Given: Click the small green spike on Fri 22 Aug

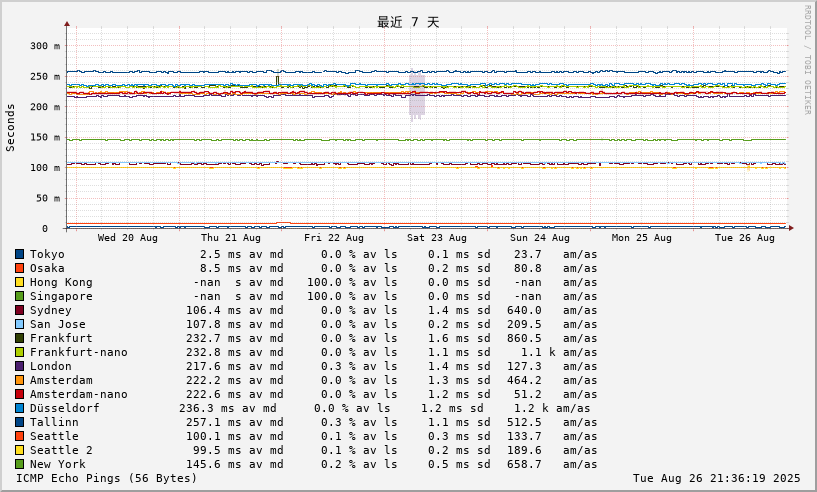Looking at the screenshot, I should 277,80.
